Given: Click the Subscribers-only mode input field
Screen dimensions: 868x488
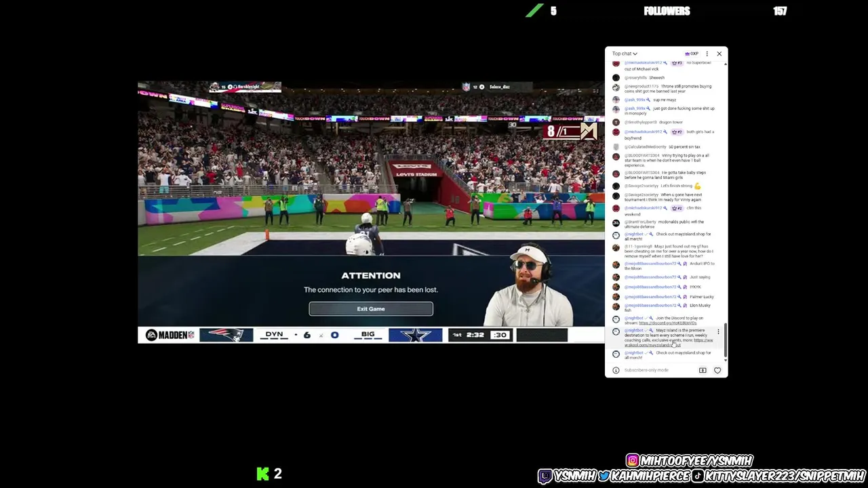Looking at the screenshot, I should [x=646, y=370].
